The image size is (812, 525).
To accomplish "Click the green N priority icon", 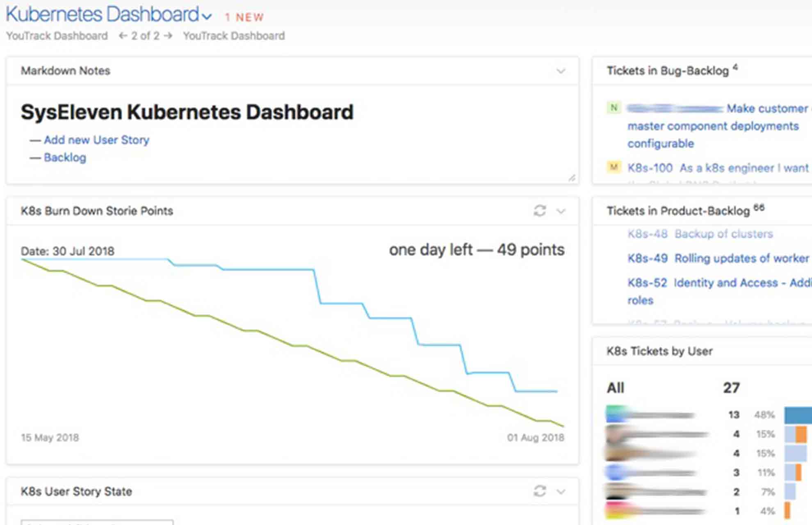I will (614, 108).
